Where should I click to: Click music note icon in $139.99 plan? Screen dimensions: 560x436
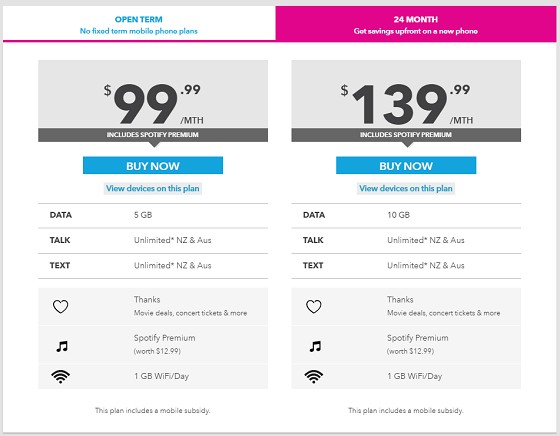(315, 346)
